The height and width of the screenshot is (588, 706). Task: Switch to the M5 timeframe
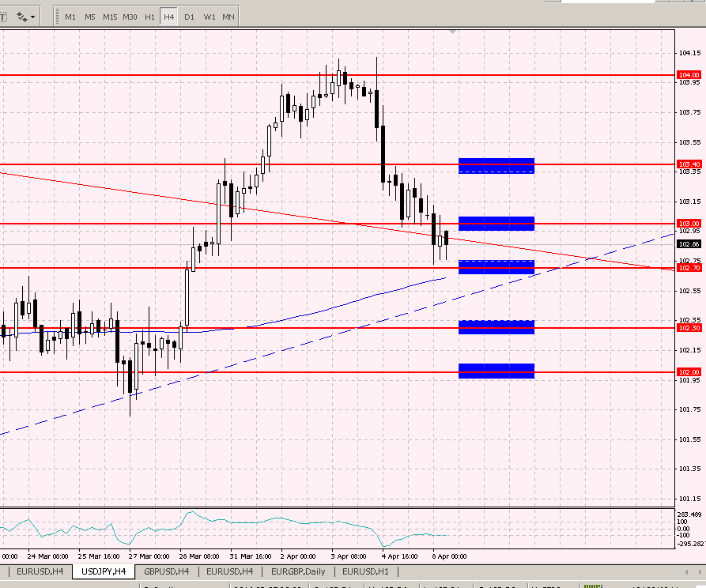coord(90,17)
